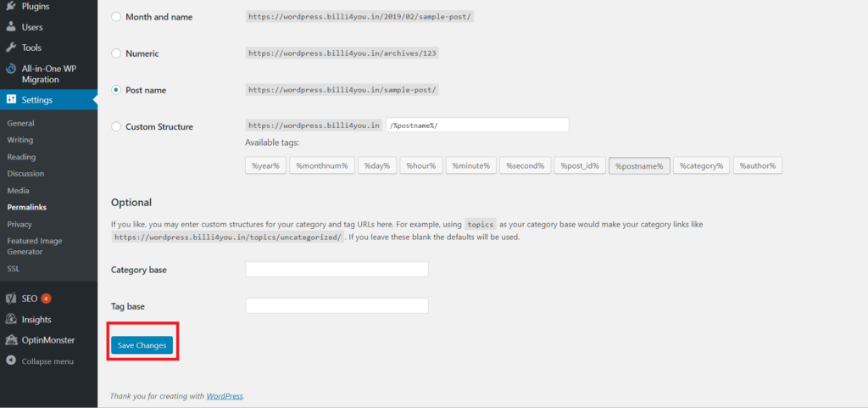Click the Optional section heading
Image resolution: width=868 pixels, height=408 pixels.
coord(131,202)
